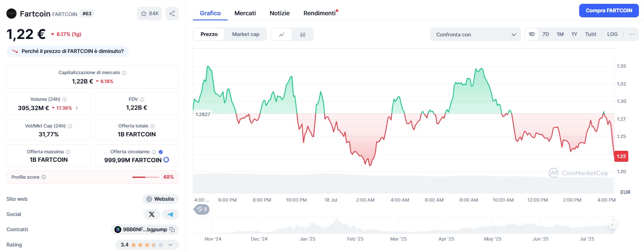This screenshot has height=252, width=644.
Task: Enable LOG scale on the chart
Action: pyautogui.click(x=612, y=34)
